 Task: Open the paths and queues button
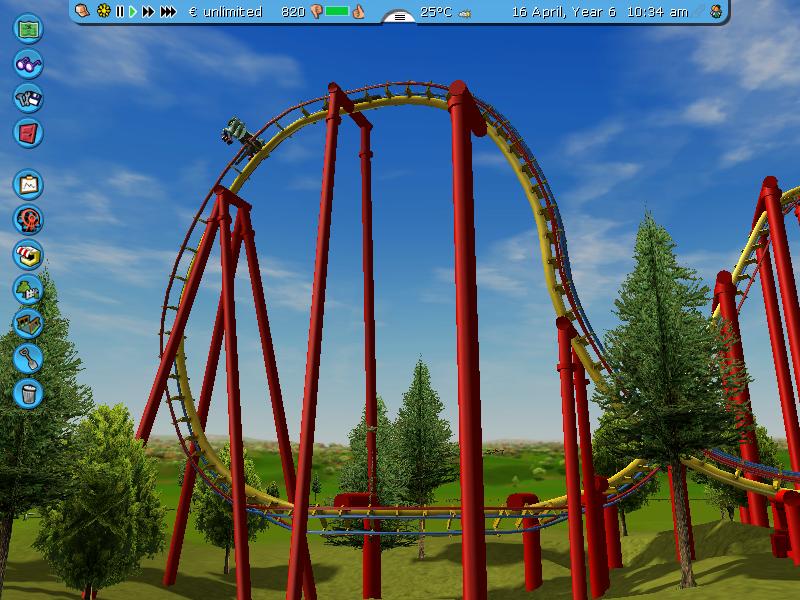(28, 324)
